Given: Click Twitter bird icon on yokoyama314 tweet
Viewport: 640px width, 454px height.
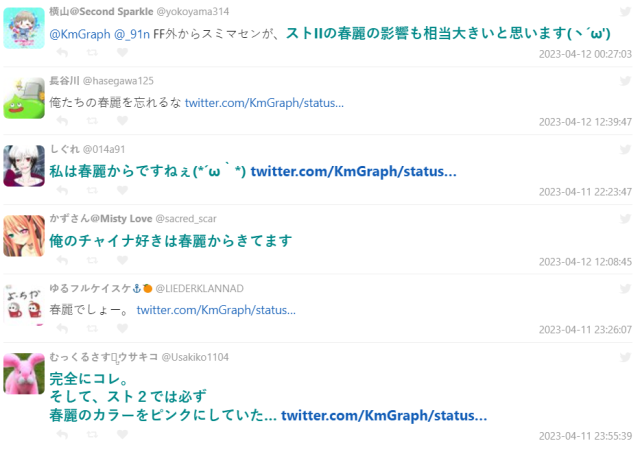Looking at the screenshot, I should 625,11.
